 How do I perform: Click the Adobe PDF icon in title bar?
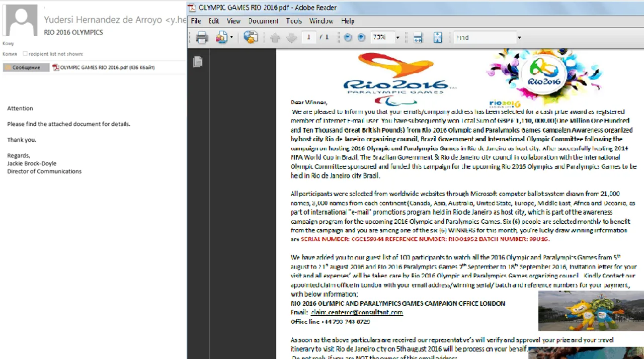coord(192,8)
